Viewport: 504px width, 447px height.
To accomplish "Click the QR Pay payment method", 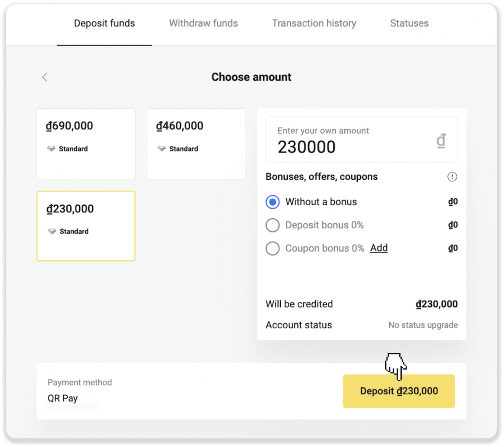I will coord(63,398).
